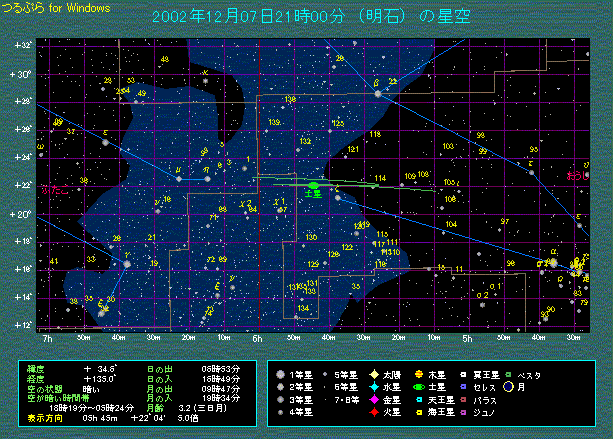Click the star labeled 136 on the chart
The image size is (613, 439).
[x=290, y=100]
